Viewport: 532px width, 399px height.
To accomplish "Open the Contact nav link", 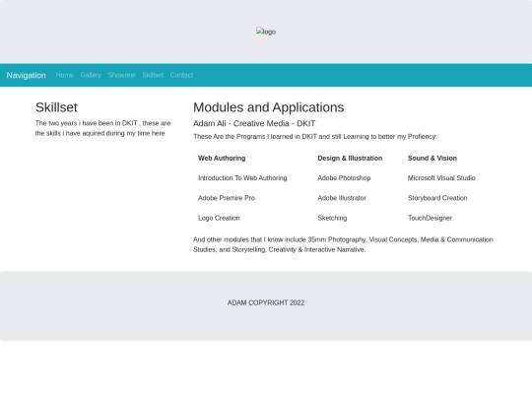I will (x=181, y=75).
